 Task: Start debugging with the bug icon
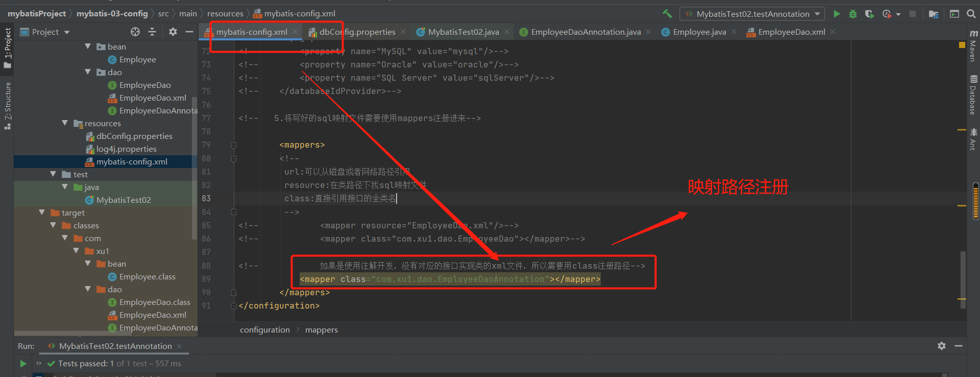click(x=853, y=14)
